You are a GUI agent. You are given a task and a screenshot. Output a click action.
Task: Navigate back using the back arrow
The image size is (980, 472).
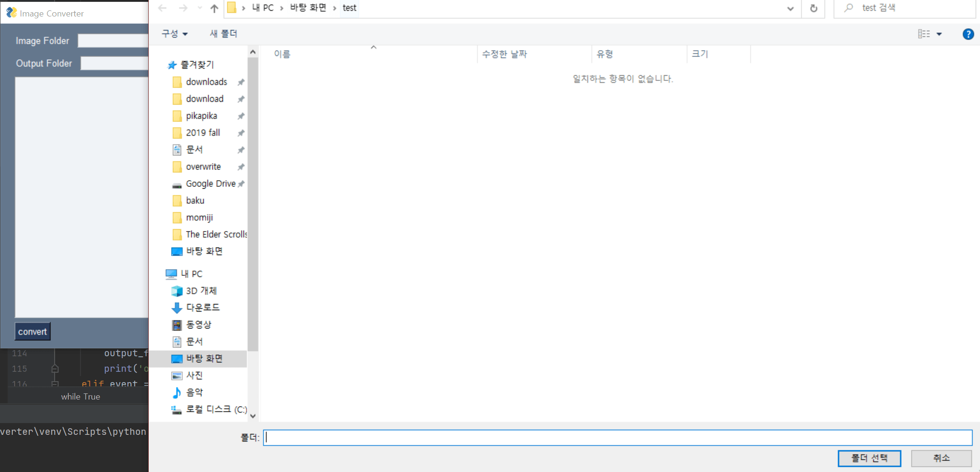[162, 8]
